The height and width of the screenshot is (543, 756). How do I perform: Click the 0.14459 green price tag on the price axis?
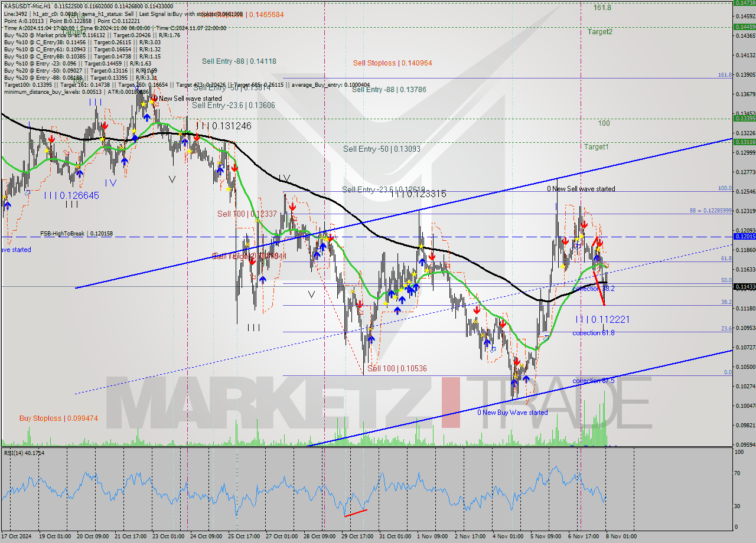coord(744,27)
